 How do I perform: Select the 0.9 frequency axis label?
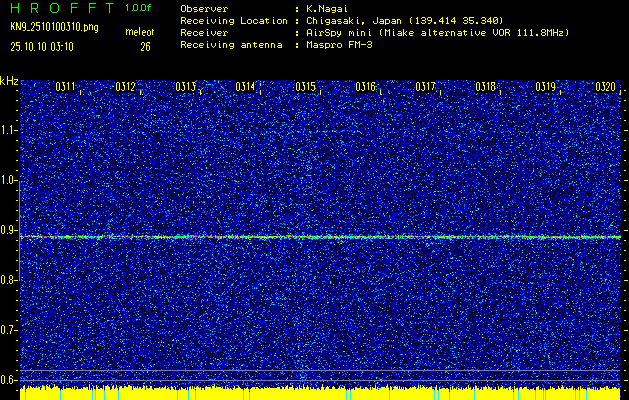click(x=9, y=230)
